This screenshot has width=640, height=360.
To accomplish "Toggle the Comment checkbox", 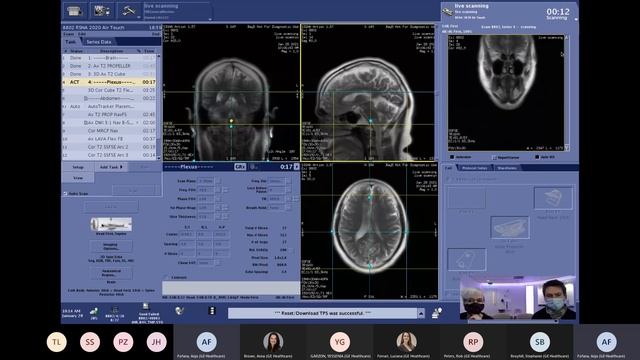I will click(167, 278).
